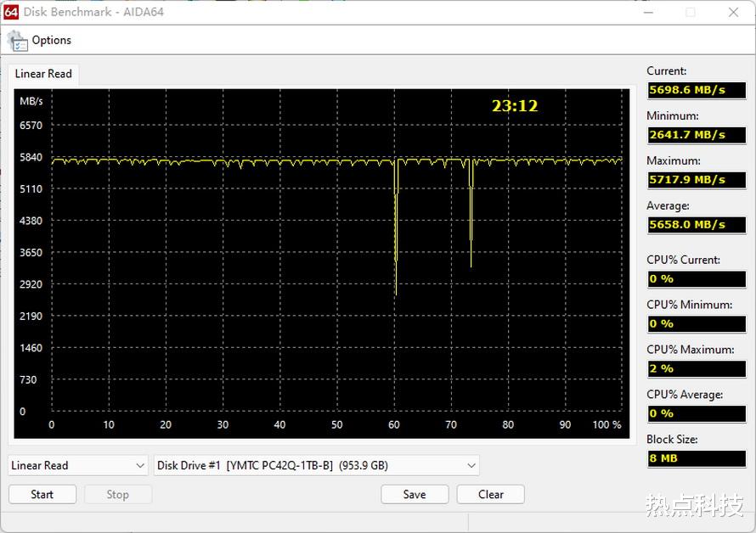Click the CPU% Average 0 % field
756x533 pixels.
[x=697, y=413]
